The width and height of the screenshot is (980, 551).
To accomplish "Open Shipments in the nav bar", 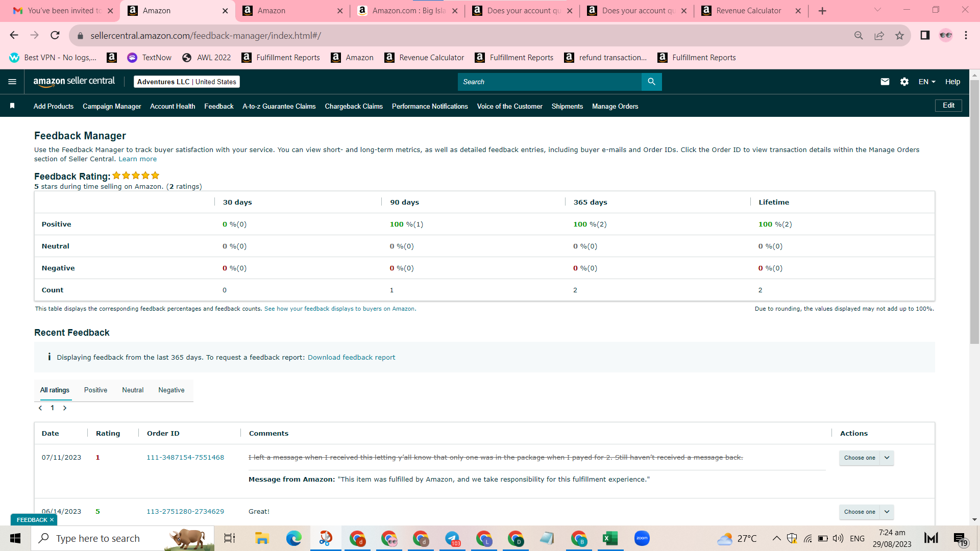I will (x=567, y=106).
